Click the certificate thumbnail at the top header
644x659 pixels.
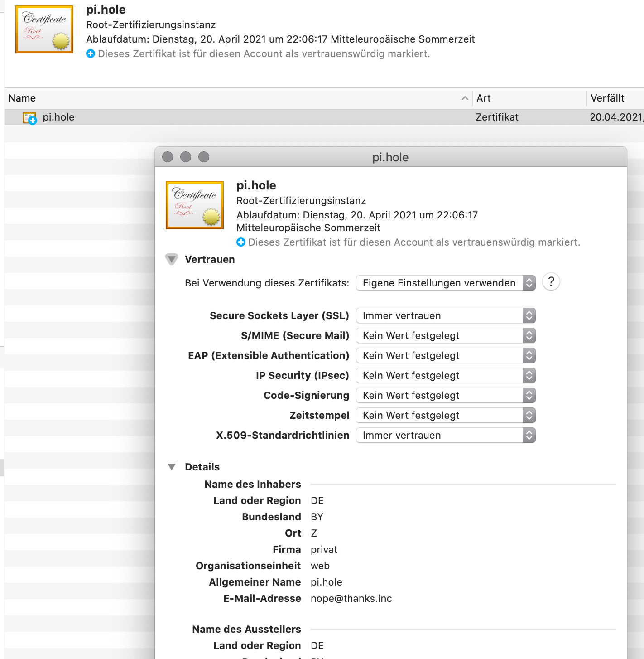[x=44, y=29]
